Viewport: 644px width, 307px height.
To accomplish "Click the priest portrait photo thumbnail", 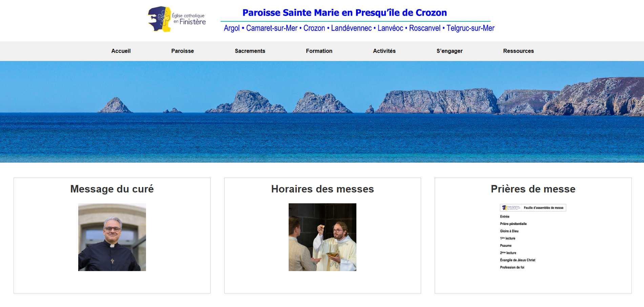I will point(112,237).
